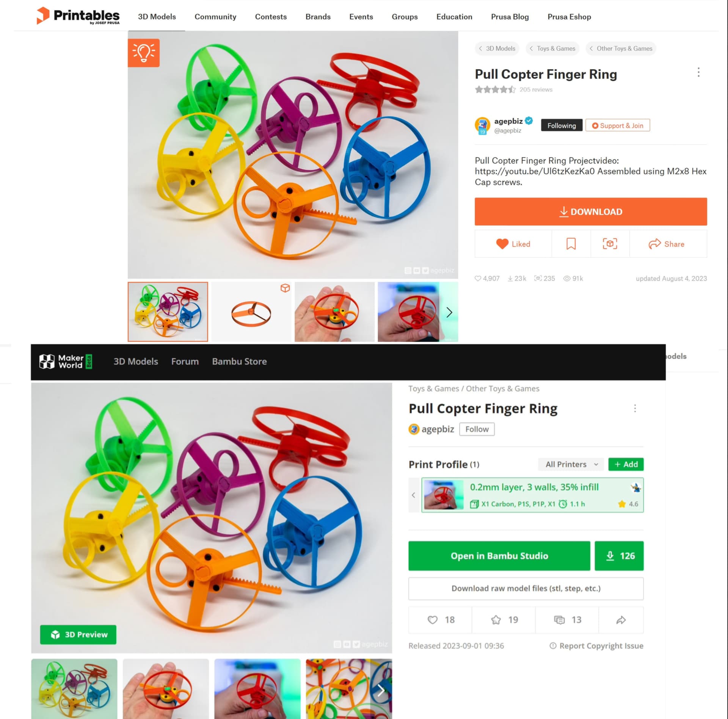728x719 pixels.
Task: Open Bambu Store in MakerWorld navigation
Action: [x=239, y=361]
